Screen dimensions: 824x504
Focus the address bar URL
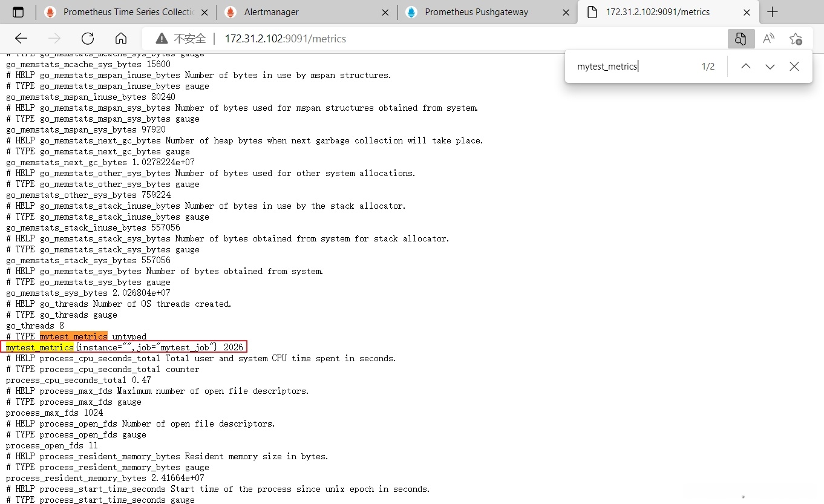[286, 39]
